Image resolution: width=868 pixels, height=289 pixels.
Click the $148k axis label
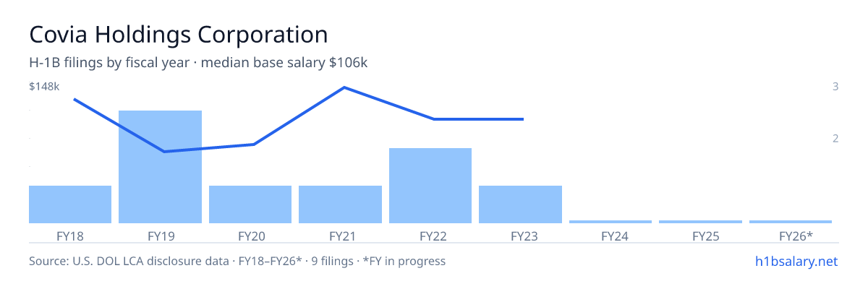click(44, 87)
